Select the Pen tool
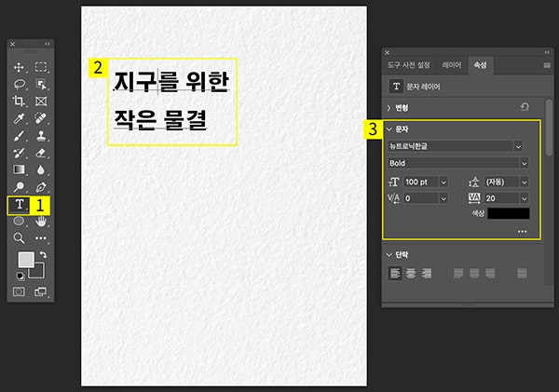Image resolution: width=559 pixels, height=392 pixels. (41, 187)
